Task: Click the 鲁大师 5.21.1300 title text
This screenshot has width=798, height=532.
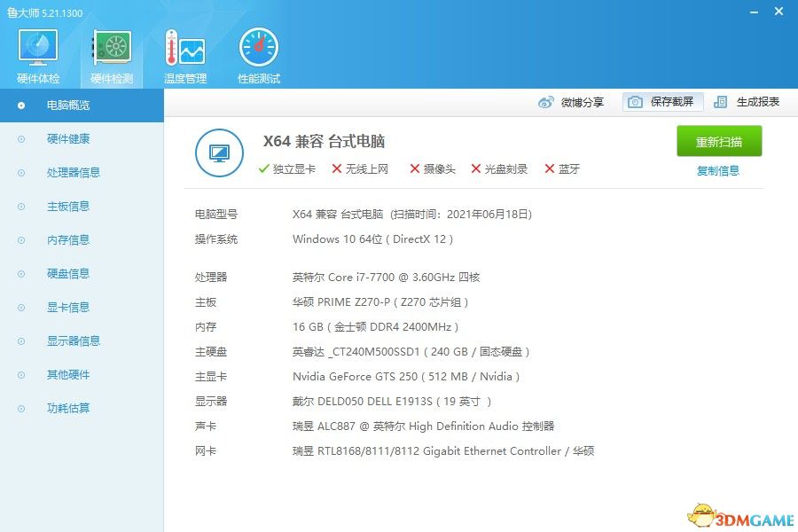Action: tap(45, 12)
